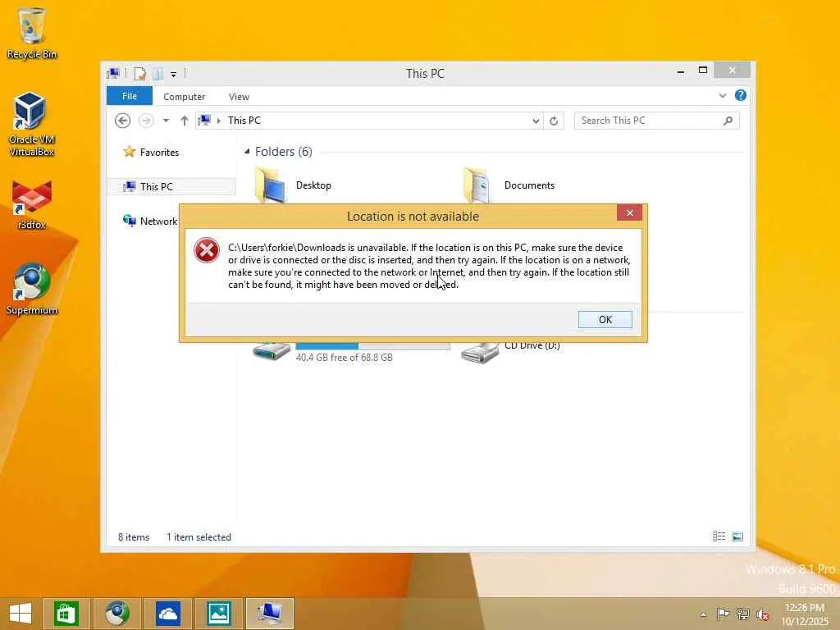Switch to large icons view in status bar
Viewport: 840px width, 630px height.
click(x=737, y=536)
